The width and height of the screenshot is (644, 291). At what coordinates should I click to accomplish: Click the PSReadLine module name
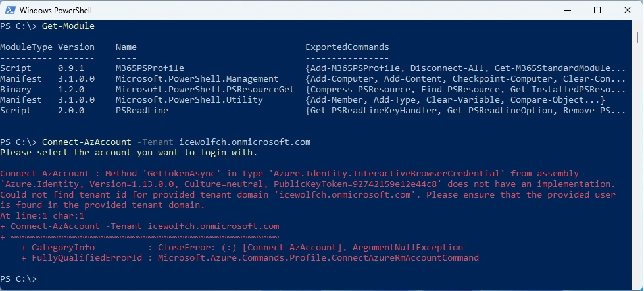[x=142, y=111]
